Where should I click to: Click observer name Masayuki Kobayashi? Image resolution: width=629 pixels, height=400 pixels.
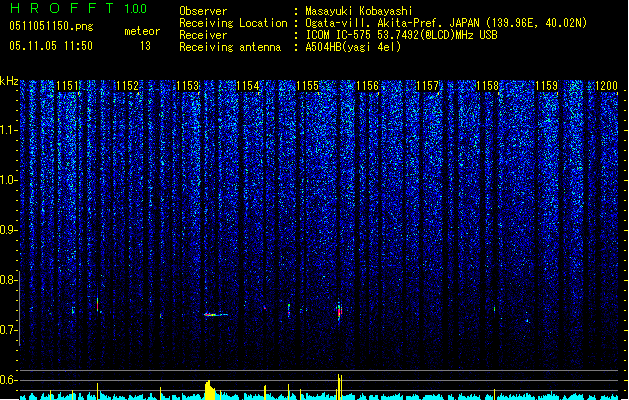(359, 11)
